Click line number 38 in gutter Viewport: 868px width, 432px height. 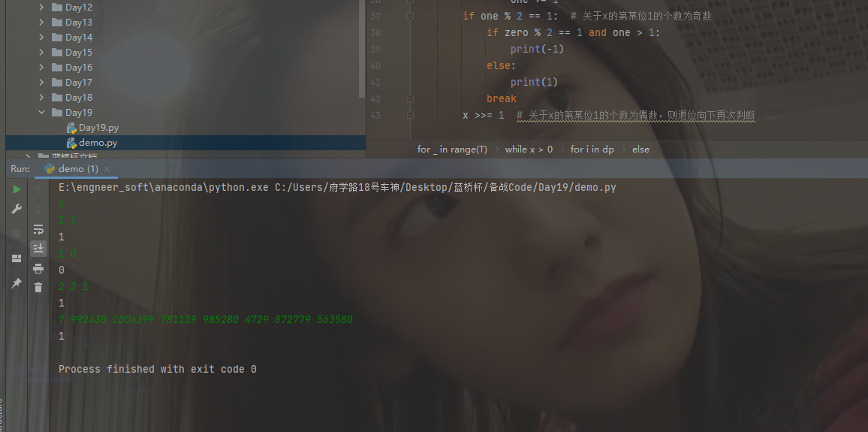[x=375, y=32]
